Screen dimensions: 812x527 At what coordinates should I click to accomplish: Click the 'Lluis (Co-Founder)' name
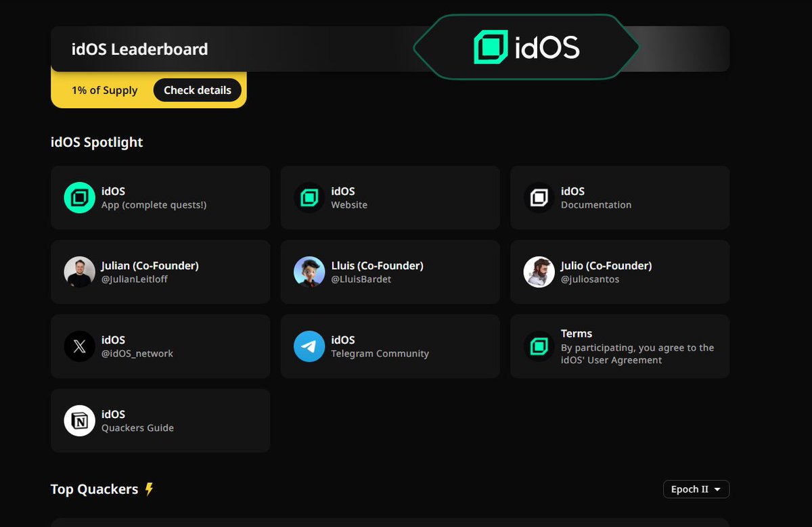[x=377, y=266]
